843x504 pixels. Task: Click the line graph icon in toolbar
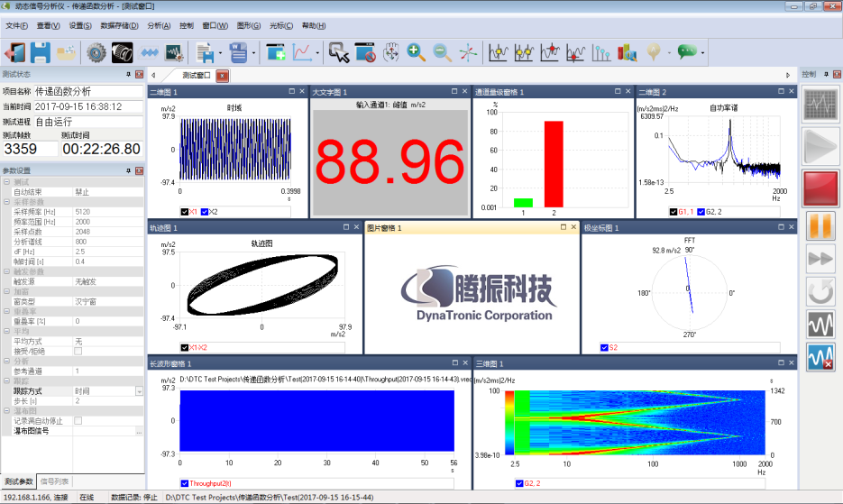click(302, 52)
